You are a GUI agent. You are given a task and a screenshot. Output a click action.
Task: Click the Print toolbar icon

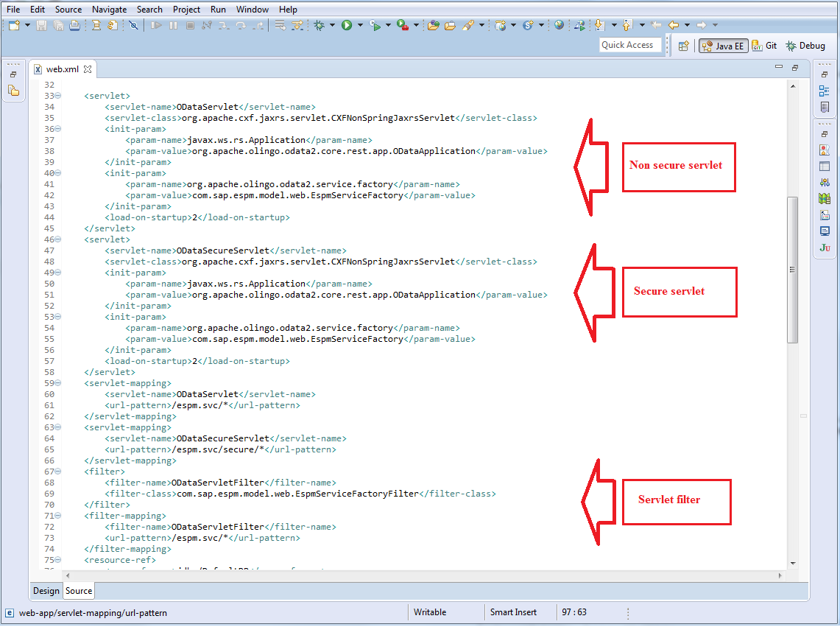(x=74, y=25)
